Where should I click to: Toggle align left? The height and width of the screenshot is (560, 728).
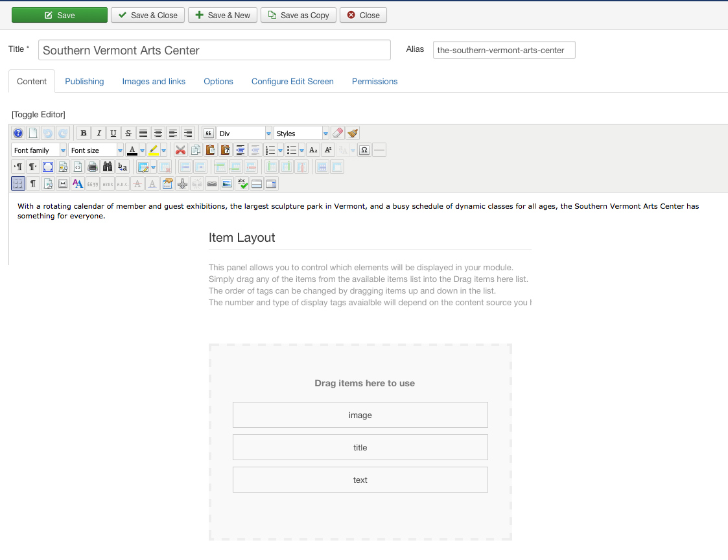coord(172,134)
